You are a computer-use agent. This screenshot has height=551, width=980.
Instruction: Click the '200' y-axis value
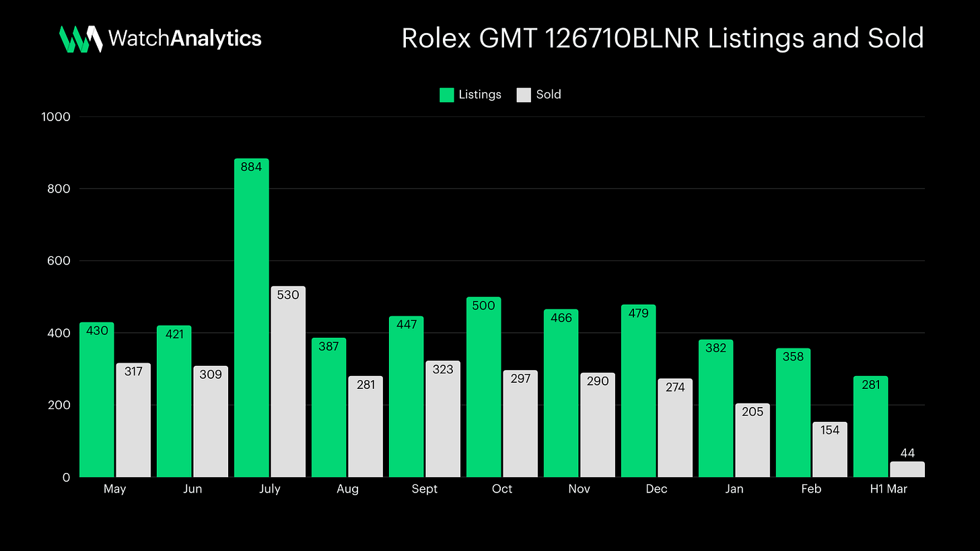tap(58, 406)
